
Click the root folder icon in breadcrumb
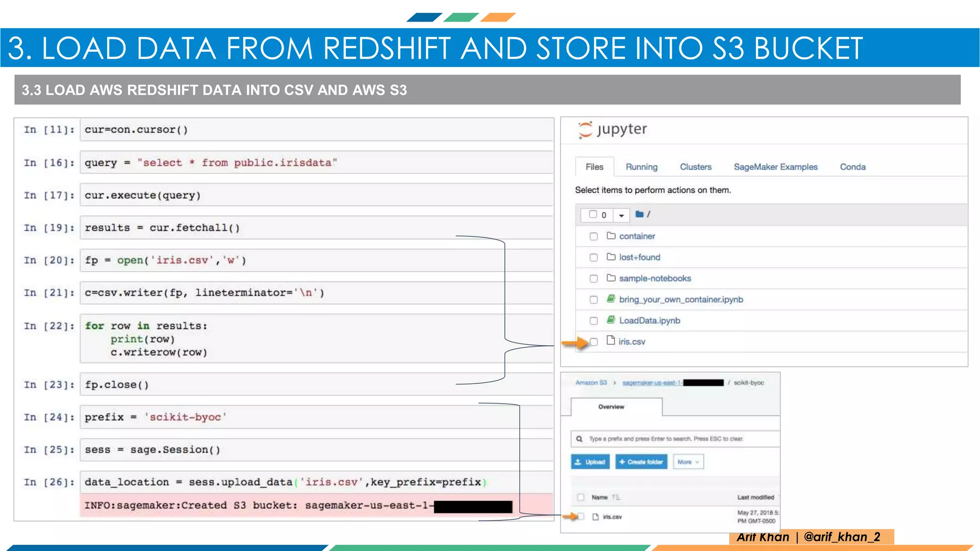pyautogui.click(x=639, y=214)
